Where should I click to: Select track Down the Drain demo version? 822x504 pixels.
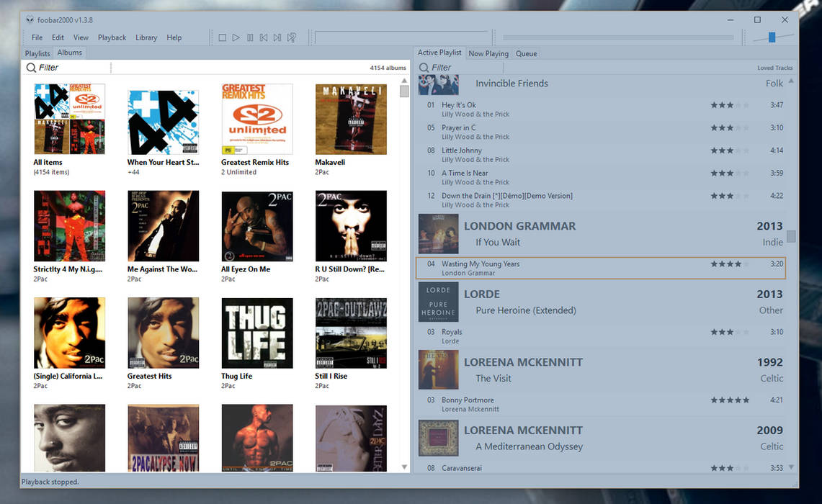(602, 200)
